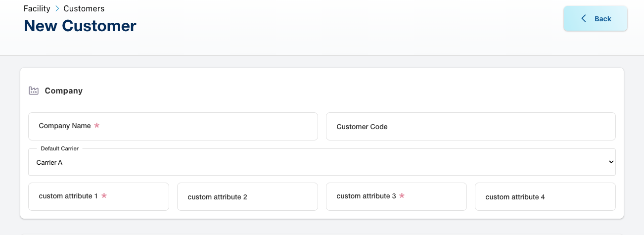Click the required asterisk beside Company Name

tap(97, 126)
